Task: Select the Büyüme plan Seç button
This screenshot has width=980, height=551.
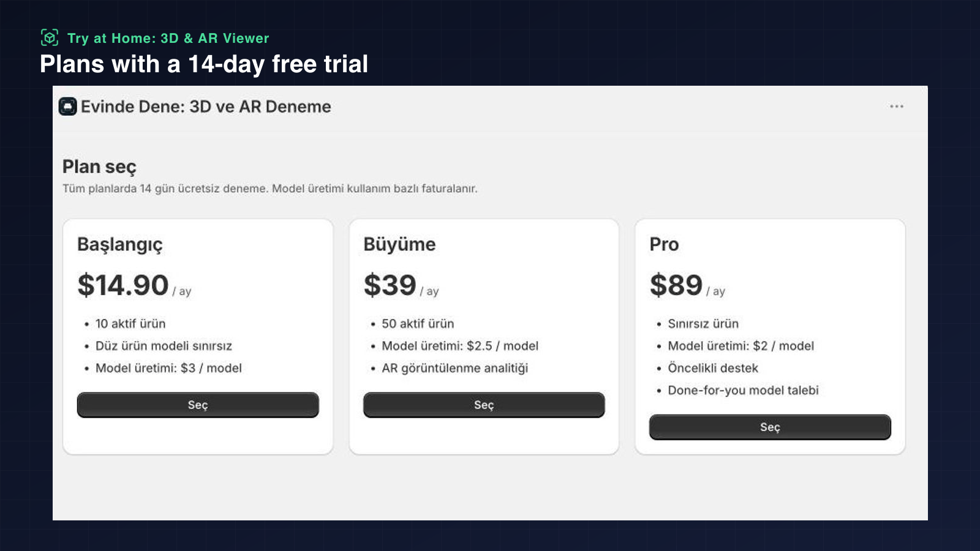Action: 484,405
